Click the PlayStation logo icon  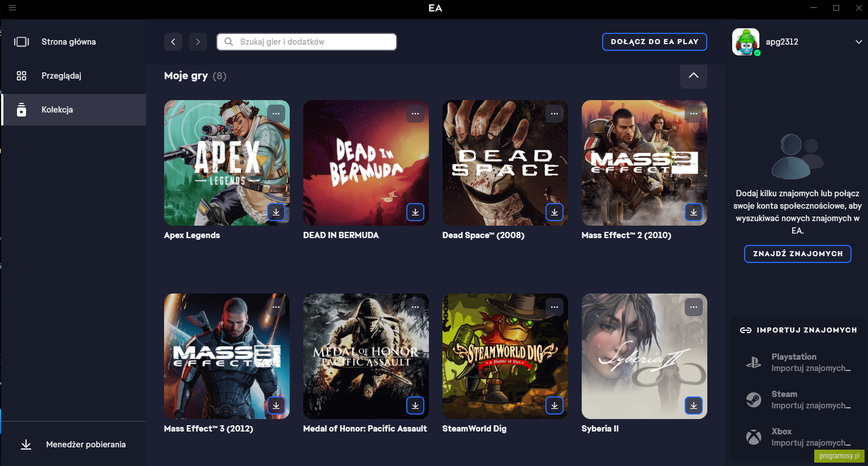[x=754, y=363]
